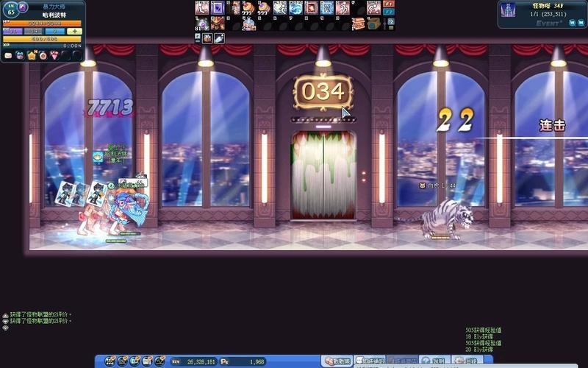The height and width of the screenshot is (368, 588).
Task: Switch to the F2 quickslot page
Action: [389, 13]
